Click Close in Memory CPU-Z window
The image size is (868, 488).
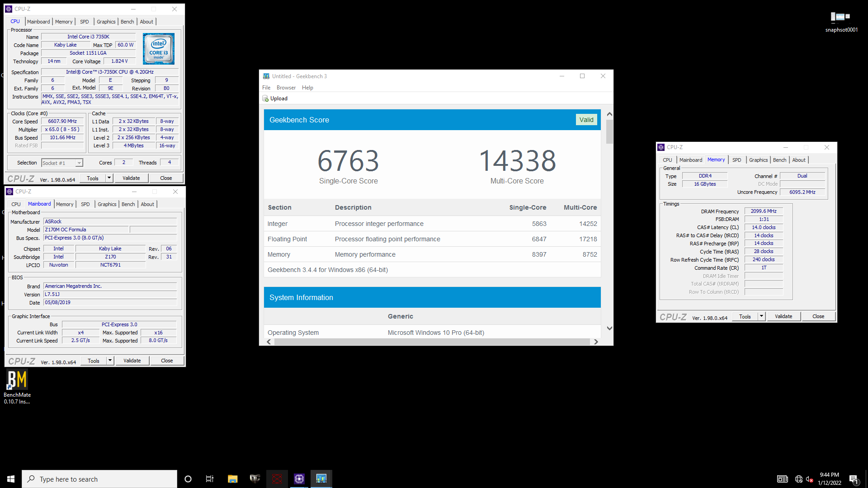[x=818, y=316]
